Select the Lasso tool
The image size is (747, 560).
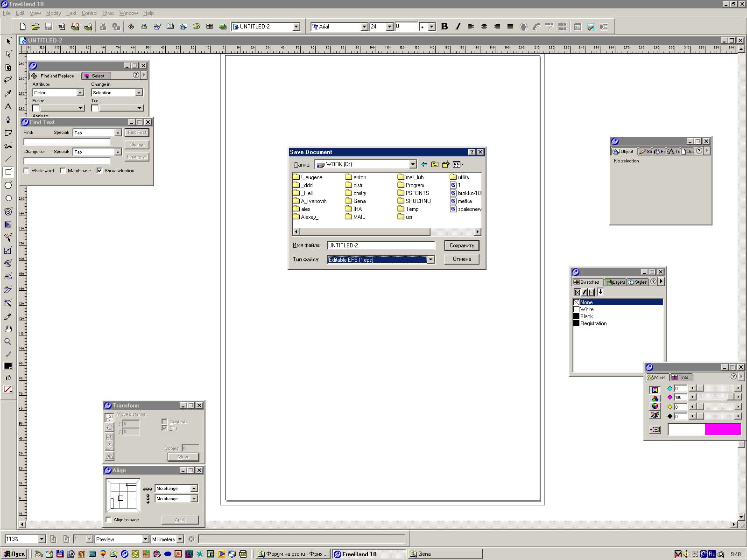[8, 80]
